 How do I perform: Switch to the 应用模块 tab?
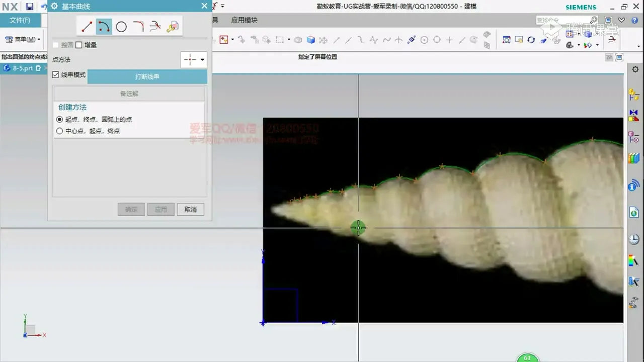(x=244, y=21)
